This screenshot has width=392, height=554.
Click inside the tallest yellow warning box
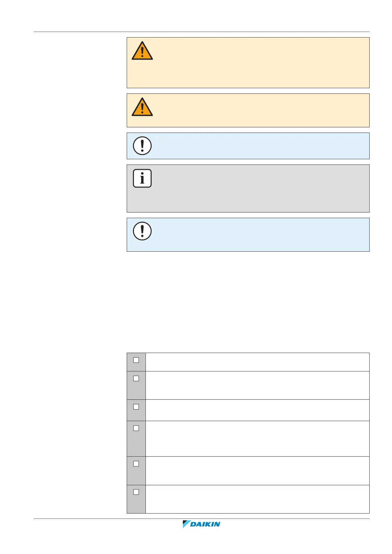coord(257,63)
